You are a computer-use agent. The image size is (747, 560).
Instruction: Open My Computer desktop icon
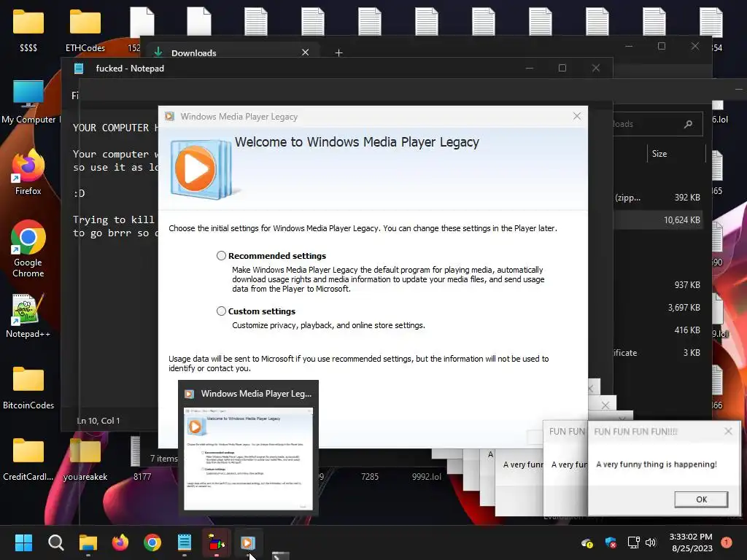[x=28, y=101]
